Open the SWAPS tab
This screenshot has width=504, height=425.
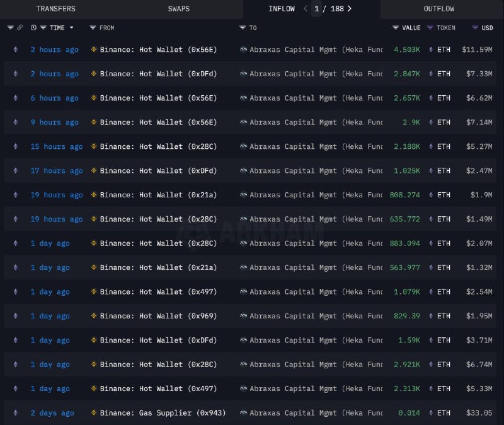coord(179,9)
